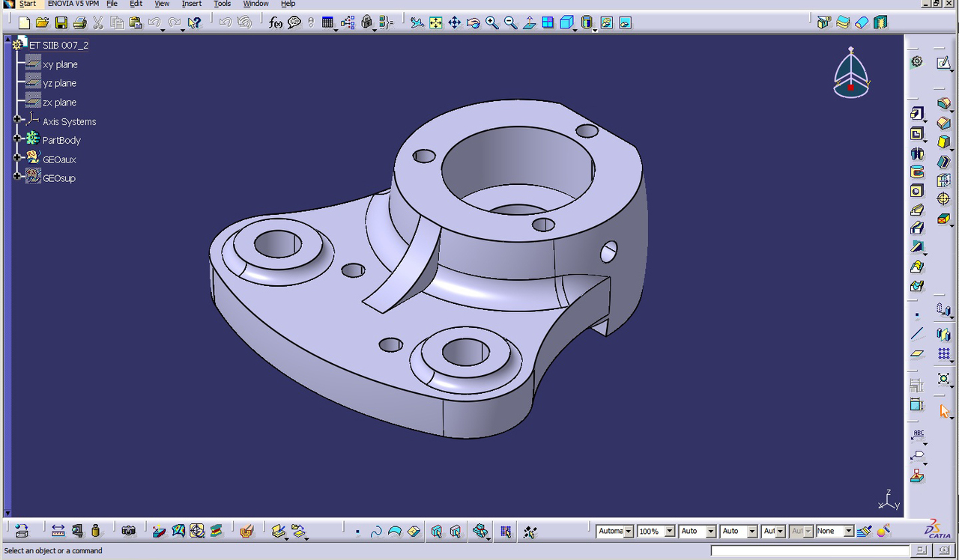This screenshot has width=959, height=560.
Task: Fit All In the view
Action: pyautogui.click(x=436, y=23)
